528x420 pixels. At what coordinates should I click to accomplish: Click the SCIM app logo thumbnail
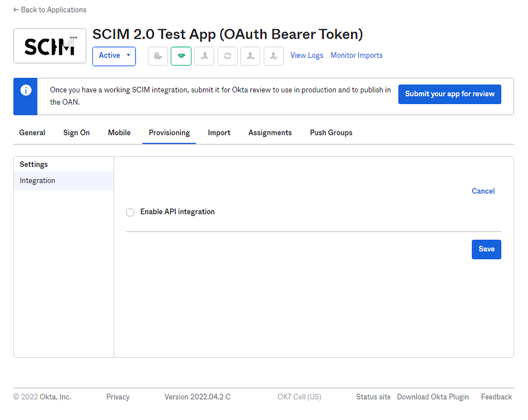(49, 45)
